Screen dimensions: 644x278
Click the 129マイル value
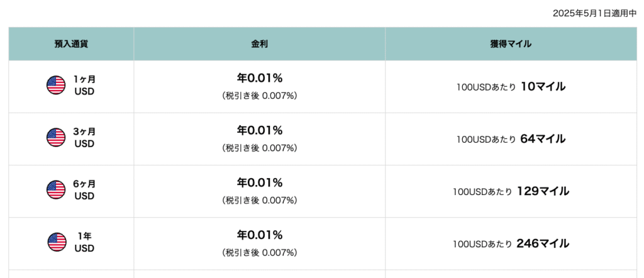coord(543,191)
